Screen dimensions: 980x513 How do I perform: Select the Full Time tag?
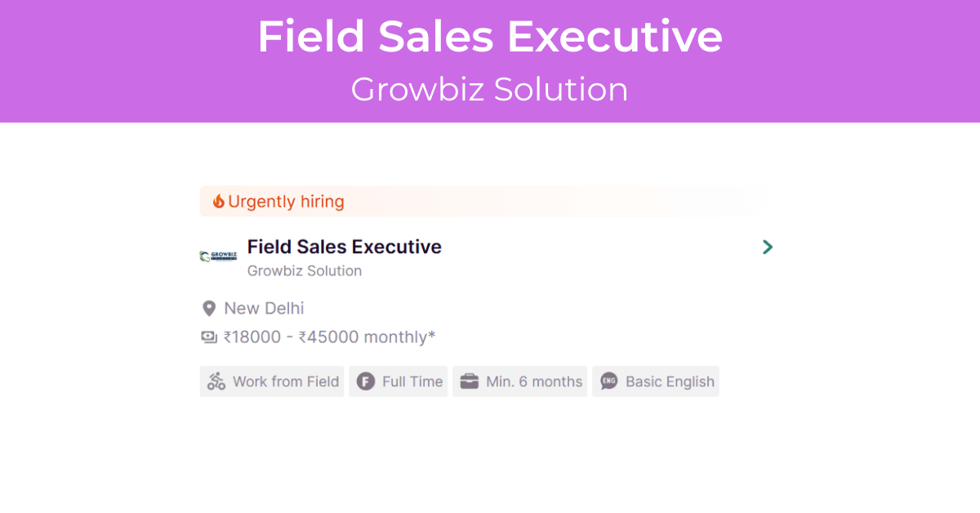point(399,381)
